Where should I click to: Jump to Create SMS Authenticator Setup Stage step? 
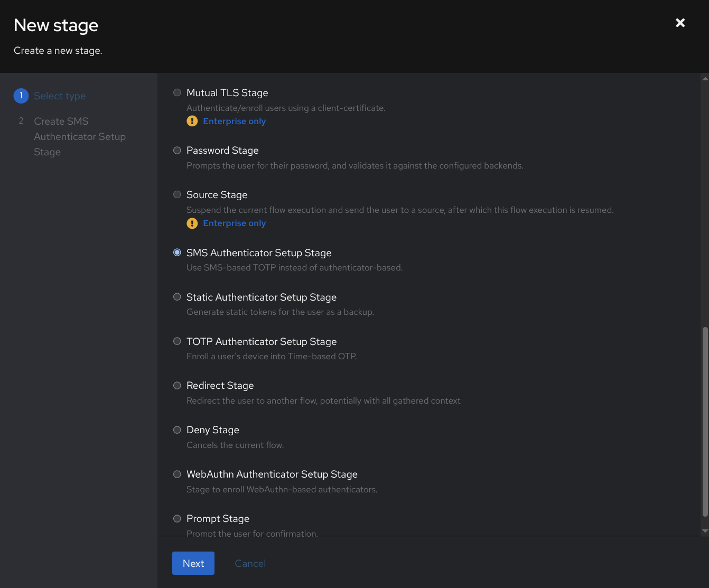click(79, 136)
